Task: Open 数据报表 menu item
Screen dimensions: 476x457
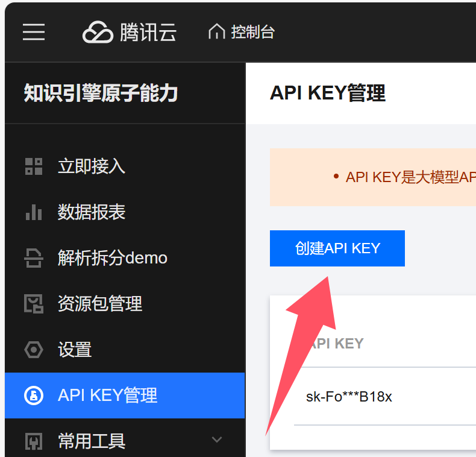Action: coord(92,212)
